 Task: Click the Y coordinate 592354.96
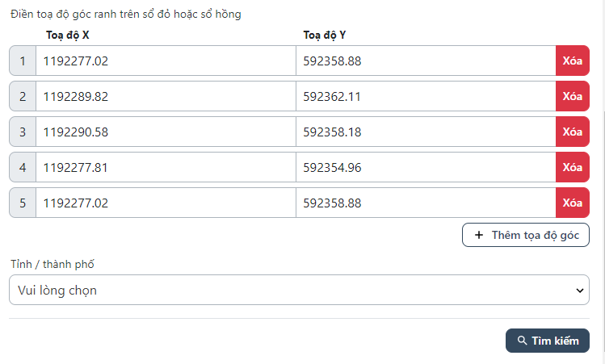[426, 167]
